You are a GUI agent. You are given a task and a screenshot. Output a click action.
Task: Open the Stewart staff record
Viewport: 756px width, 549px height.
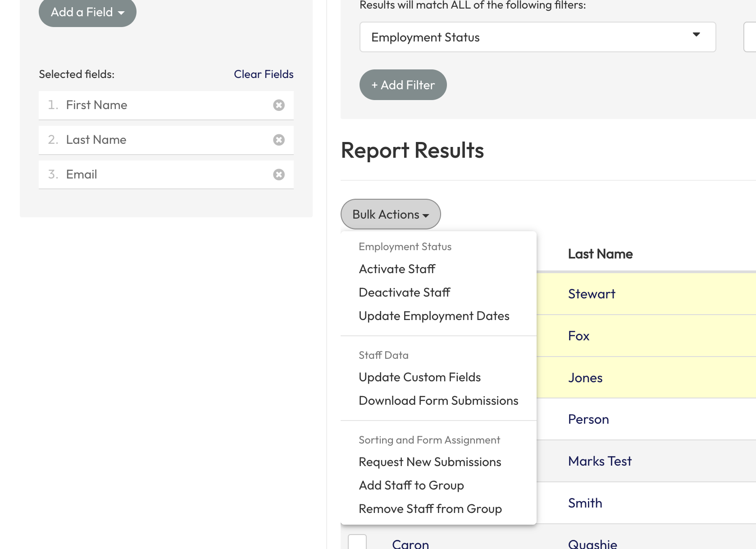[x=591, y=293]
